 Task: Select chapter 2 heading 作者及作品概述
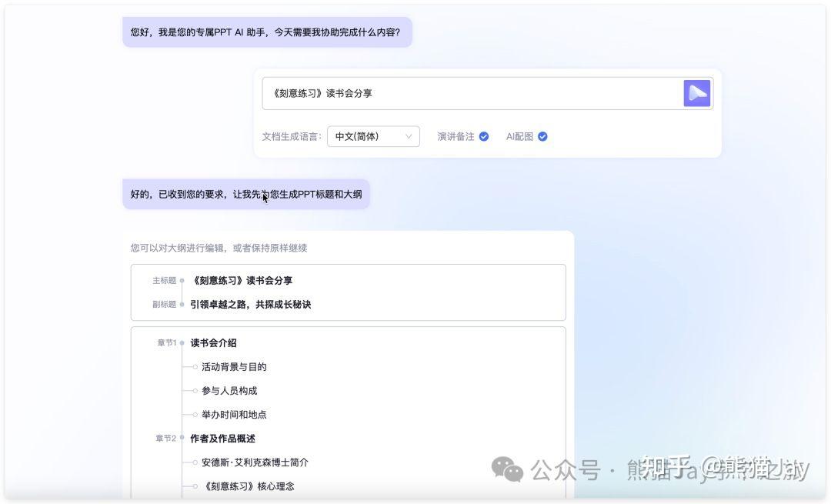(222, 439)
